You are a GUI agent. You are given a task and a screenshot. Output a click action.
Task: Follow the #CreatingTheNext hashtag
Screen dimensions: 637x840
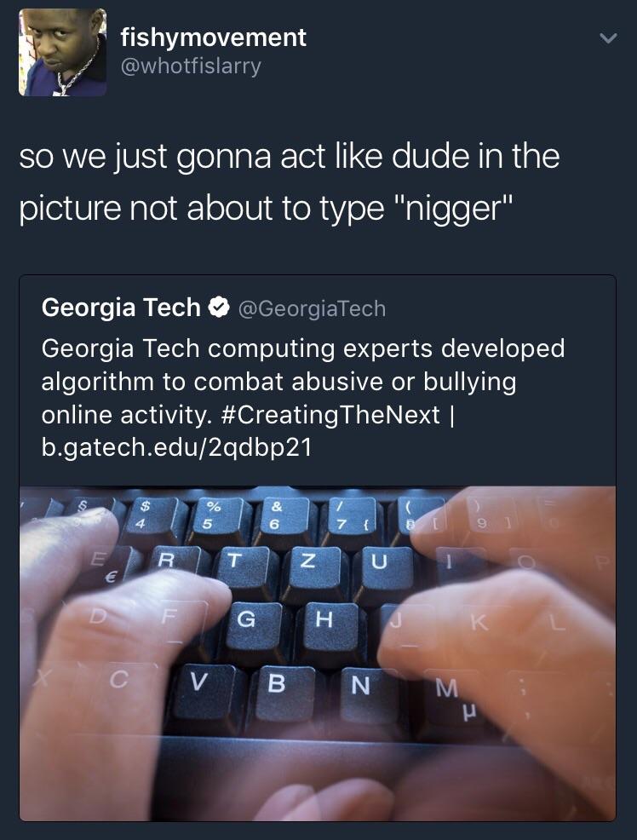[330, 415]
